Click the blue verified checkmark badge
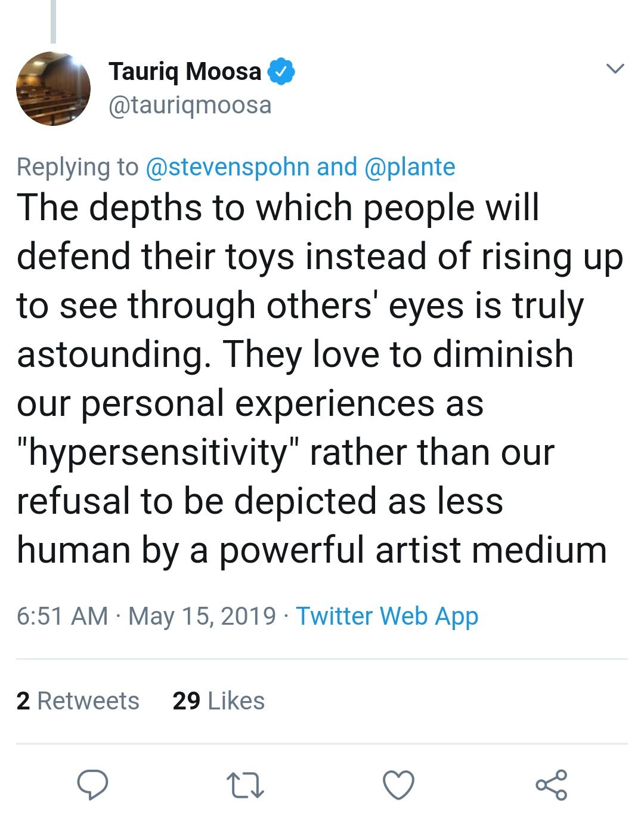This screenshot has width=644, height=824. (x=281, y=72)
